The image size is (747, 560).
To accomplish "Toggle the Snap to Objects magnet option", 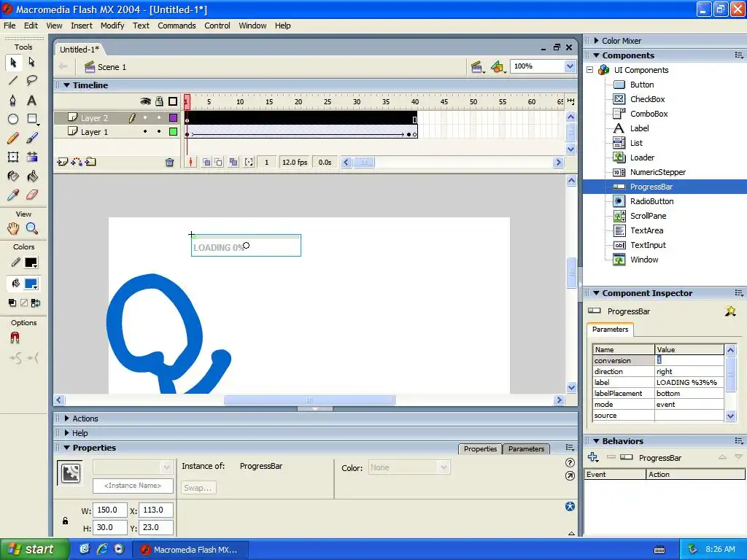I will 15,338.
